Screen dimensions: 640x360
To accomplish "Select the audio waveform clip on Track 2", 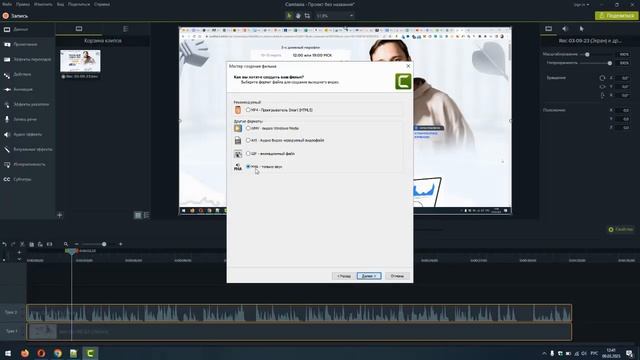I will click(x=299, y=313).
